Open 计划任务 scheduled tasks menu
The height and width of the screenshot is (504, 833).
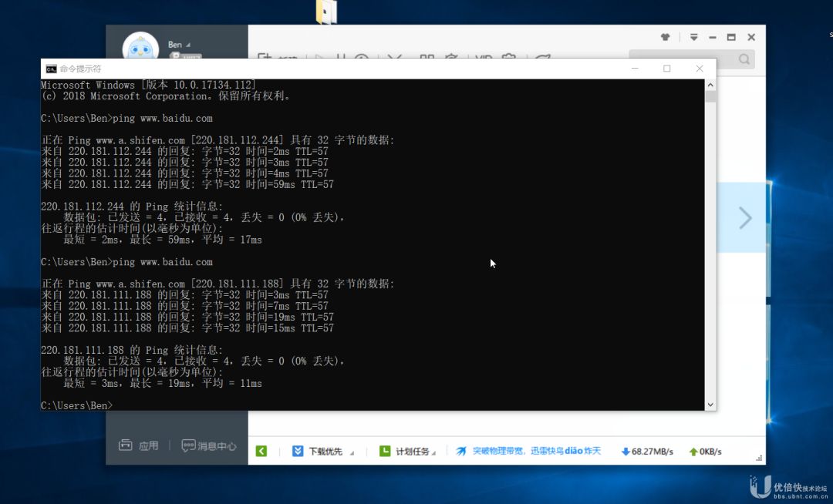pyautogui.click(x=407, y=451)
